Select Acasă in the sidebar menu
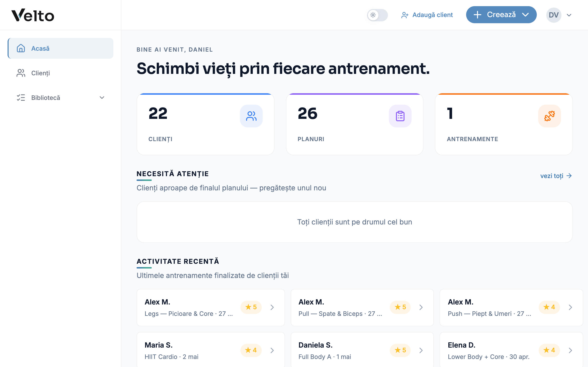This screenshot has width=588, height=367. (x=60, y=48)
